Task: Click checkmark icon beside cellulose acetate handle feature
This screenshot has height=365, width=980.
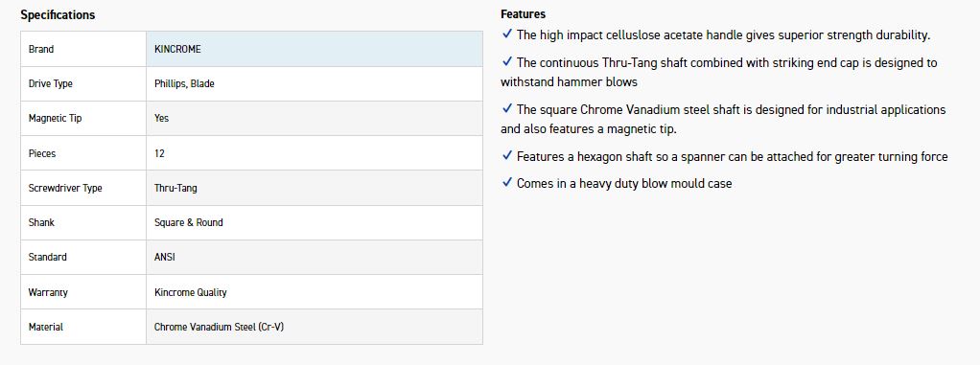Action: pyautogui.click(x=507, y=34)
